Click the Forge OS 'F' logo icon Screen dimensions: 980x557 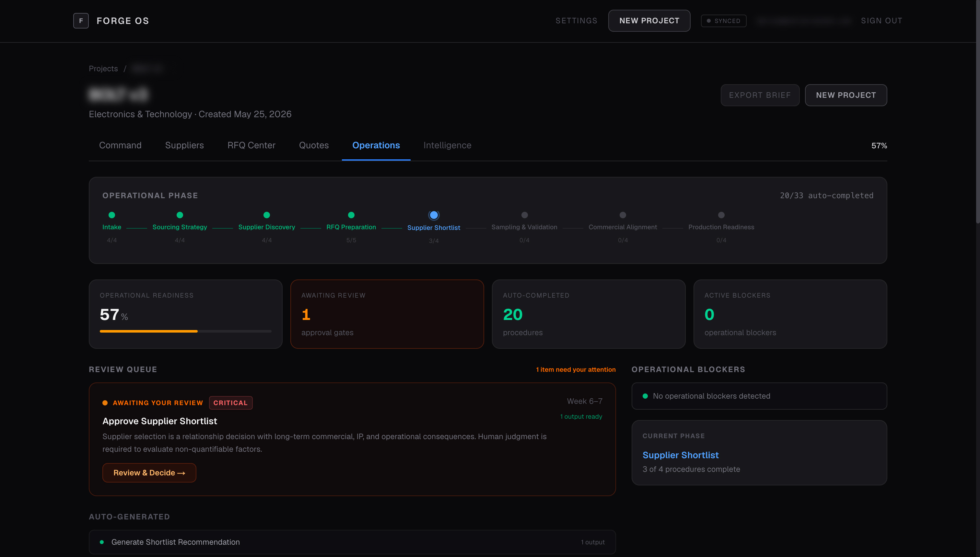tap(81, 21)
